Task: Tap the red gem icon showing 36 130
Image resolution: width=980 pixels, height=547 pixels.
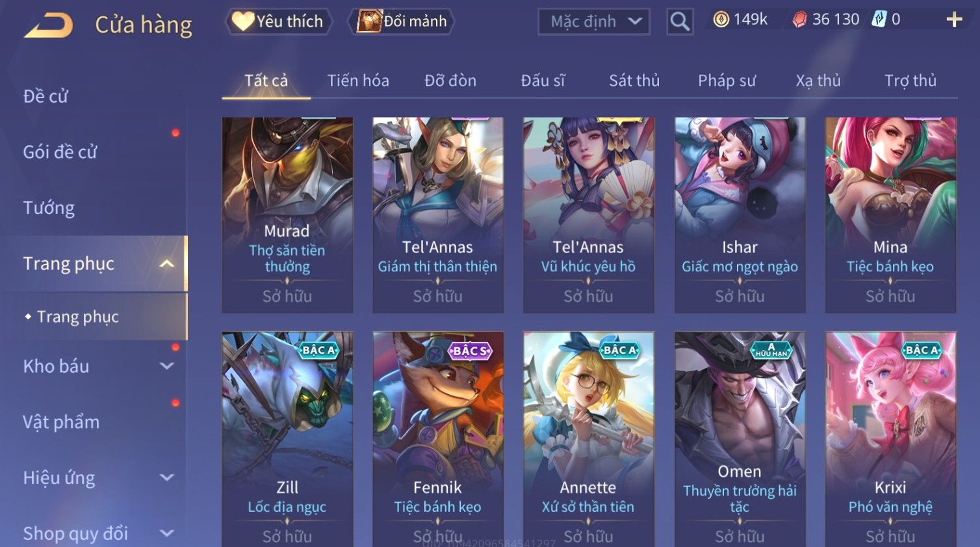Action: coord(799,20)
